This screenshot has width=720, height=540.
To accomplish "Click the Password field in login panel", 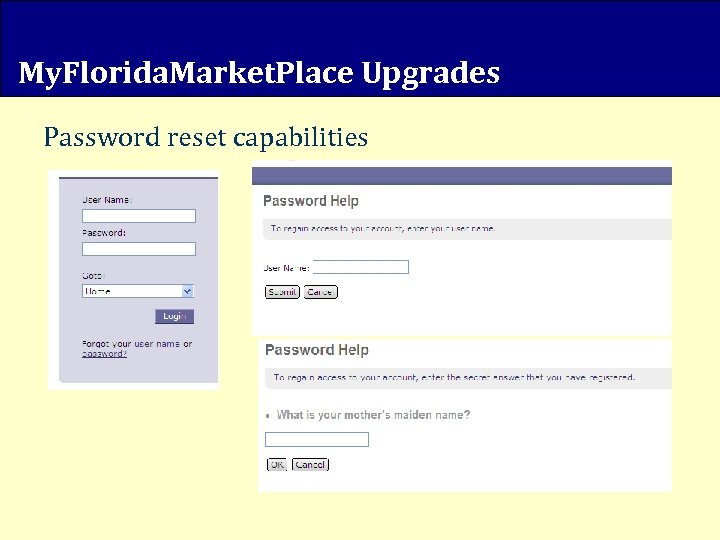I will tap(139, 249).
